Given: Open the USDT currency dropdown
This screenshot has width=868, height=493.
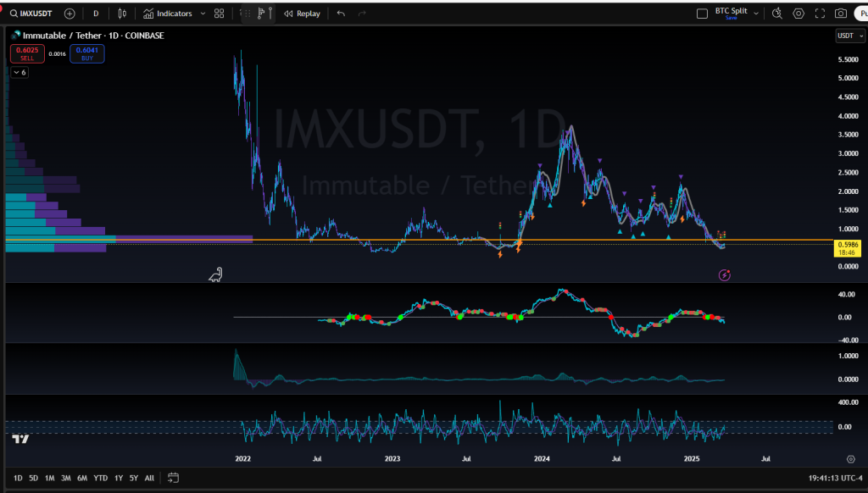Looking at the screenshot, I should tap(849, 36).
